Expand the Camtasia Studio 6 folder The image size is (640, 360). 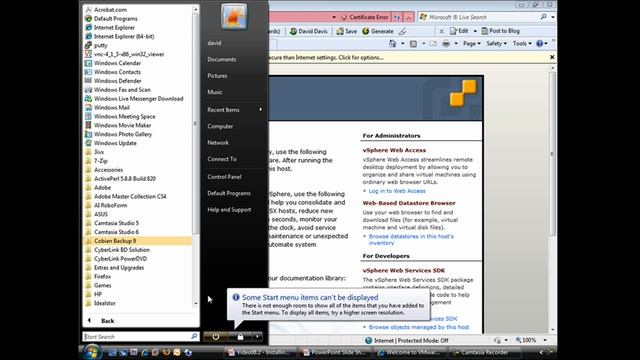116,232
